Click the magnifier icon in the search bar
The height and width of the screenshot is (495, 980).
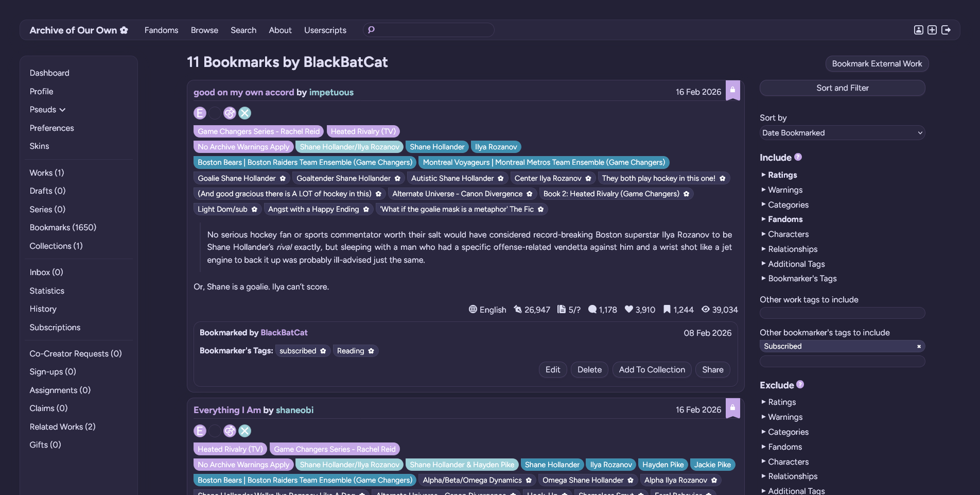(371, 30)
